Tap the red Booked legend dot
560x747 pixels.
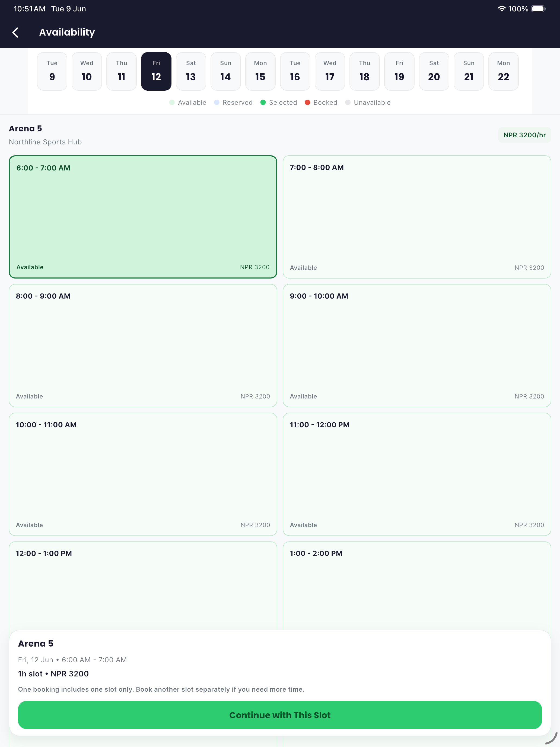[x=307, y=102]
